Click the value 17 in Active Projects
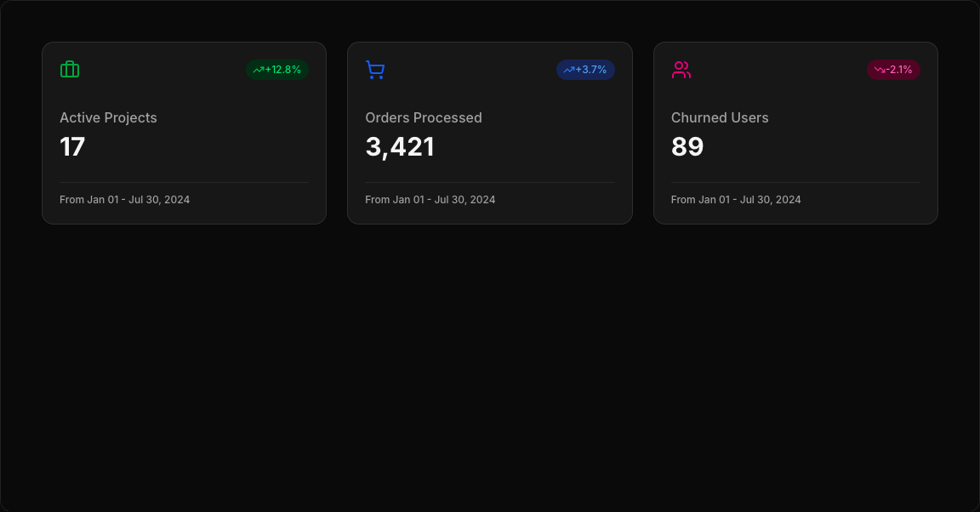 coord(72,147)
